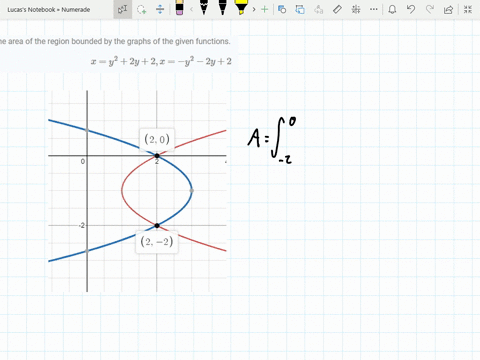Click the equation text x = y² + 2y + 2
Viewport: 480px width, 360px height.
click(x=124, y=62)
